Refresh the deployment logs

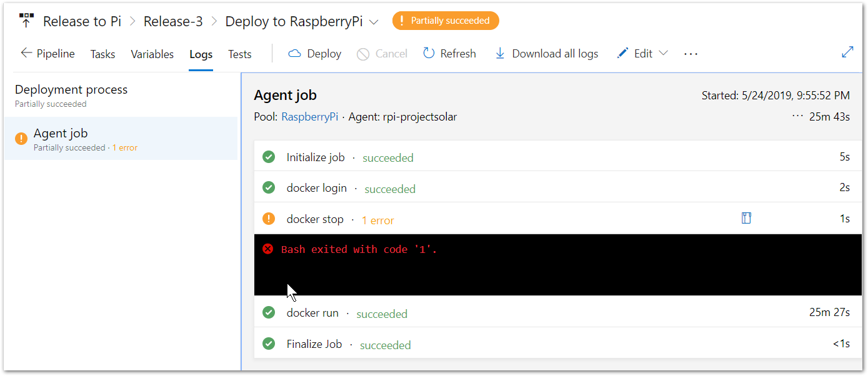(x=449, y=54)
